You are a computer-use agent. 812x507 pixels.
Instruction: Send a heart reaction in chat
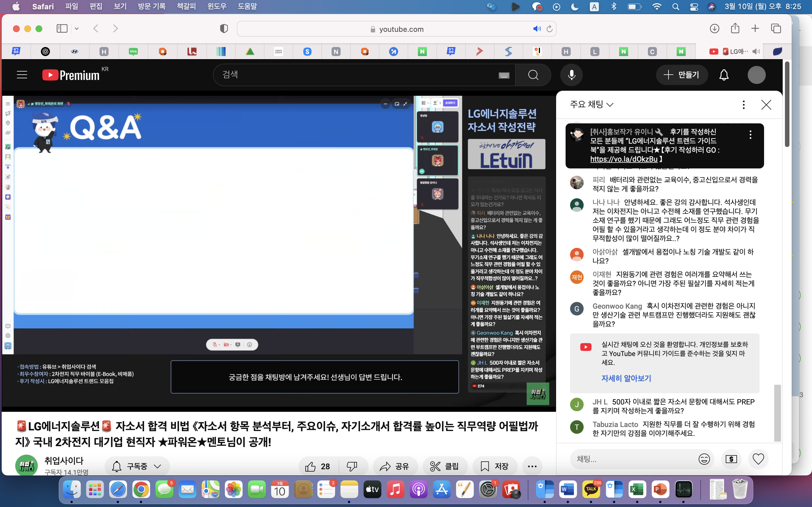(758, 459)
